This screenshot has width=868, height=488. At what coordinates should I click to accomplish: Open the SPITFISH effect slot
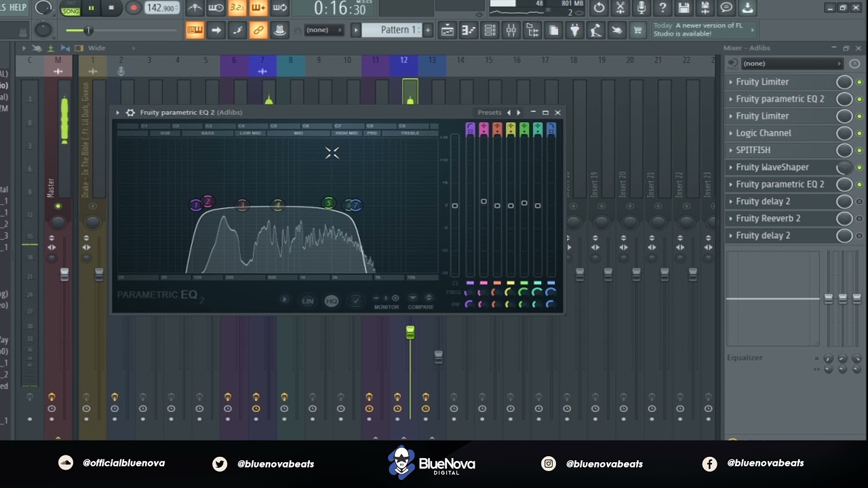[753, 150]
